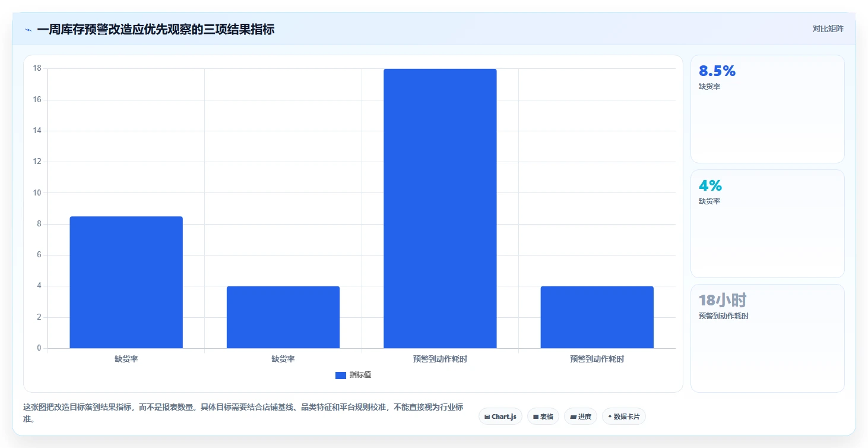The image size is (868, 448).
Task: Click the y-axis label 10
Action: (x=37, y=193)
